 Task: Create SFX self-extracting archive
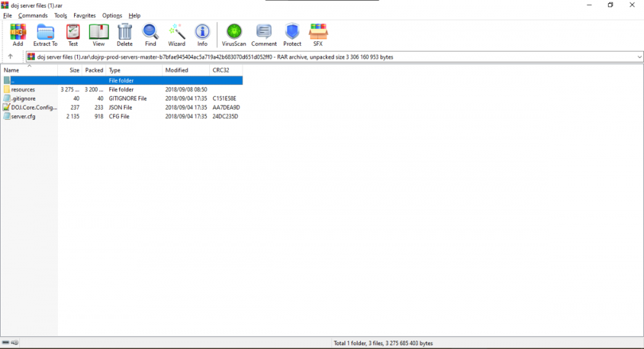(318, 35)
